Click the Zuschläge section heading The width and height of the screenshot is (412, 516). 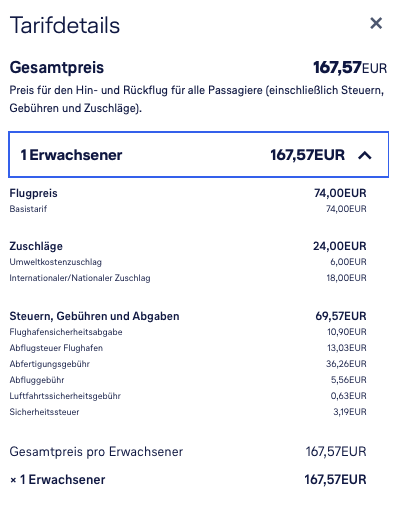(36, 246)
